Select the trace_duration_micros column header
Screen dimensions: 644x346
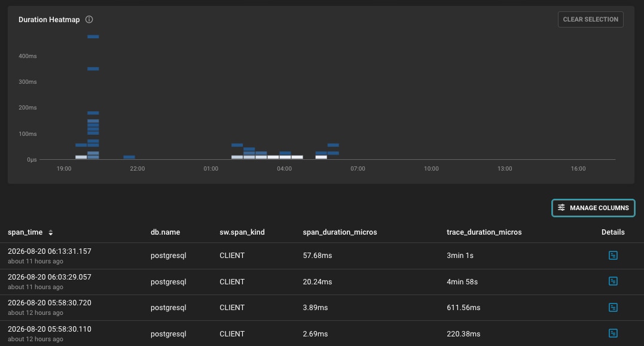point(484,232)
